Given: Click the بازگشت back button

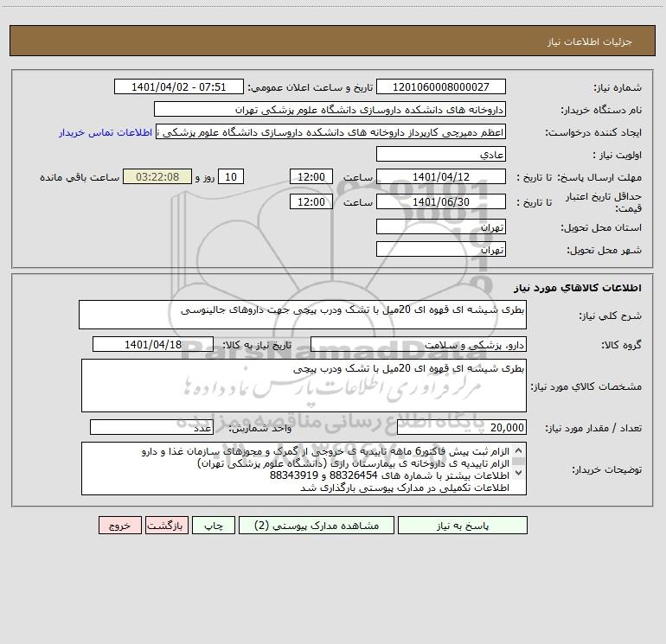Looking at the screenshot, I should pyautogui.click(x=166, y=526).
